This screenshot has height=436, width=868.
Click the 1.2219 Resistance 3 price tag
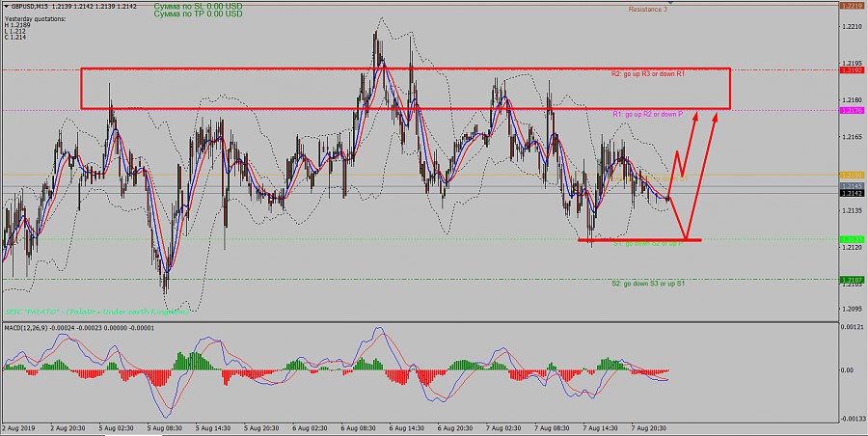pyautogui.click(x=852, y=6)
